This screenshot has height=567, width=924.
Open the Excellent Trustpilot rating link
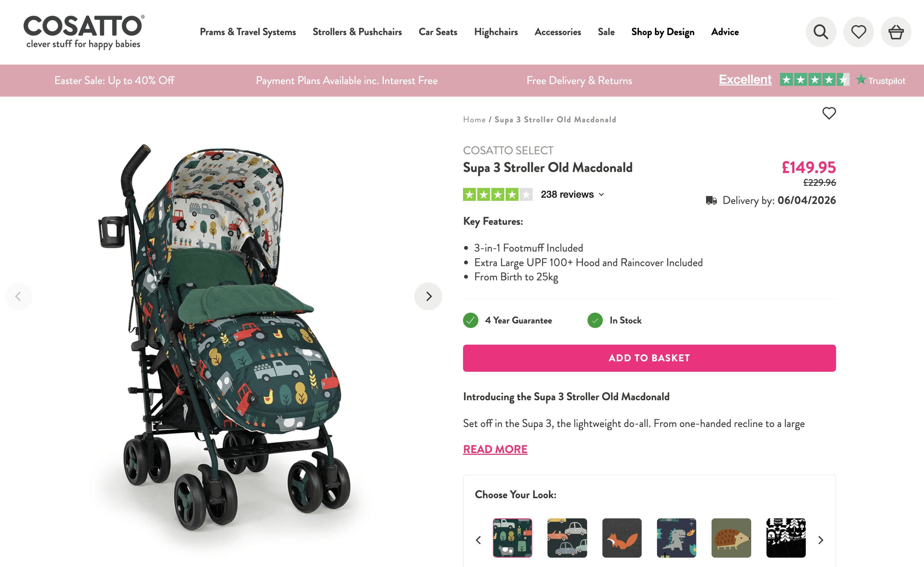click(745, 80)
